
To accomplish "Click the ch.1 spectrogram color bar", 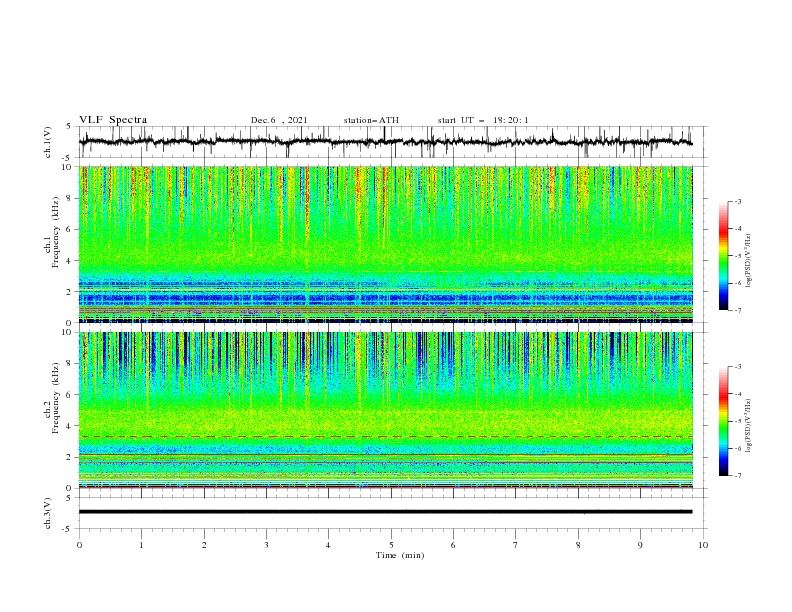I will click(x=723, y=256).
